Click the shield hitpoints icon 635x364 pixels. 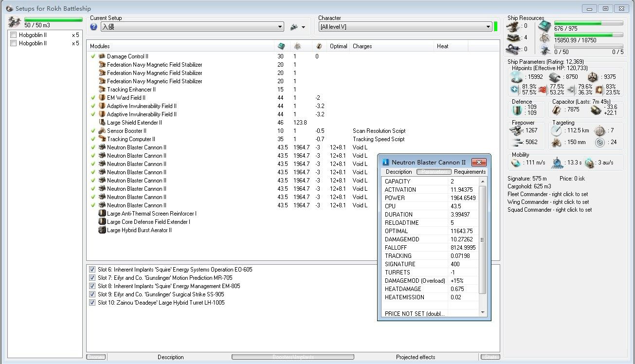pos(517,77)
